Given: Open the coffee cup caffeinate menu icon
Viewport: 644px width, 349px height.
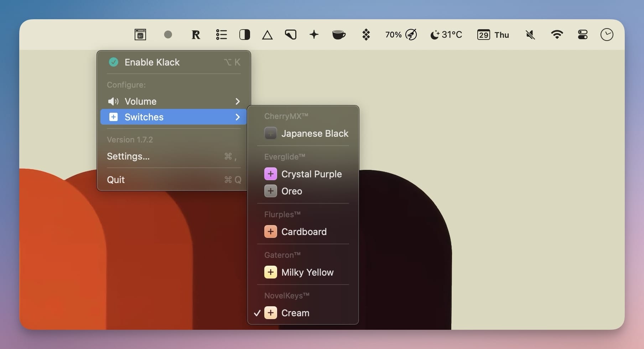Looking at the screenshot, I should pyautogui.click(x=339, y=35).
